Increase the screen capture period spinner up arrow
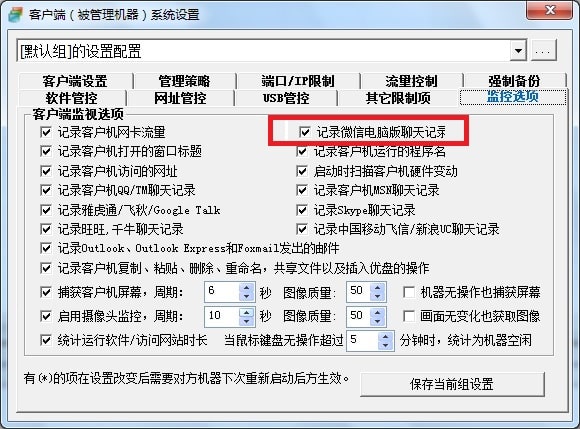 click(246, 287)
